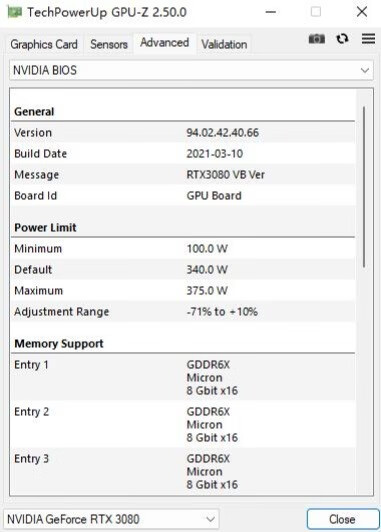The width and height of the screenshot is (381, 532).
Task: Click memory support Entry 1
Action: [x=183, y=377]
